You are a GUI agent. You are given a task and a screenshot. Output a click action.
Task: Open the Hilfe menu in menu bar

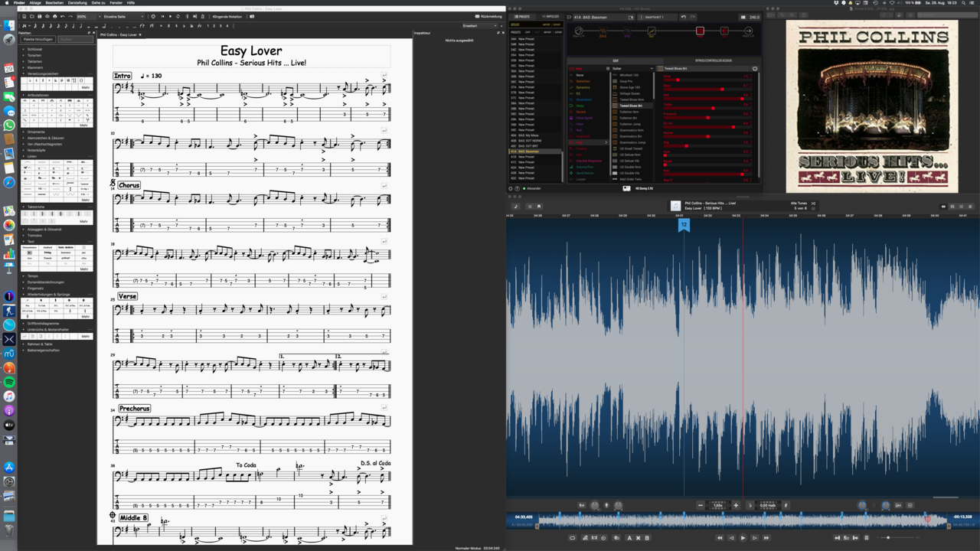130,3
